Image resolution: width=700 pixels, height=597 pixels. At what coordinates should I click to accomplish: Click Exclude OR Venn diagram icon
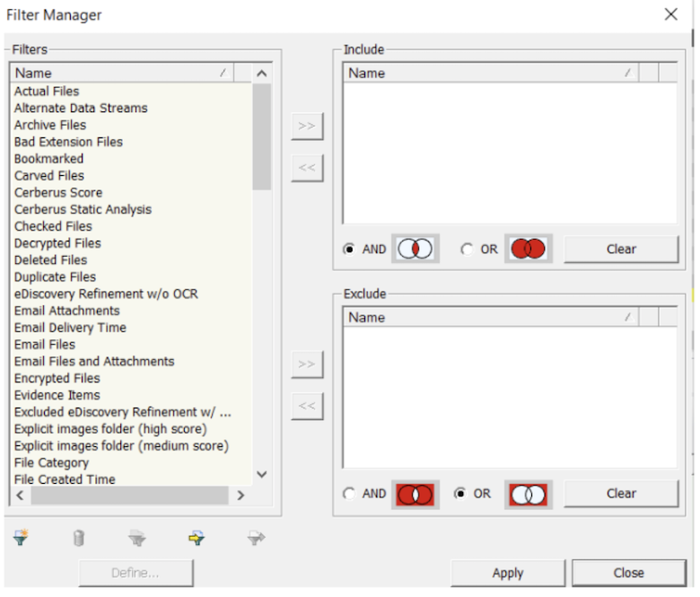click(x=528, y=494)
